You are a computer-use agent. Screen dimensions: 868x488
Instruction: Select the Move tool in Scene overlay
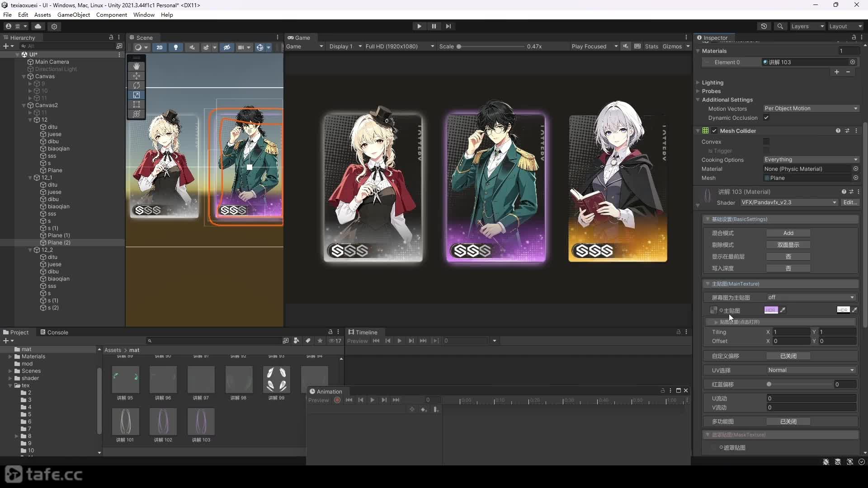[x=137, y=76]
